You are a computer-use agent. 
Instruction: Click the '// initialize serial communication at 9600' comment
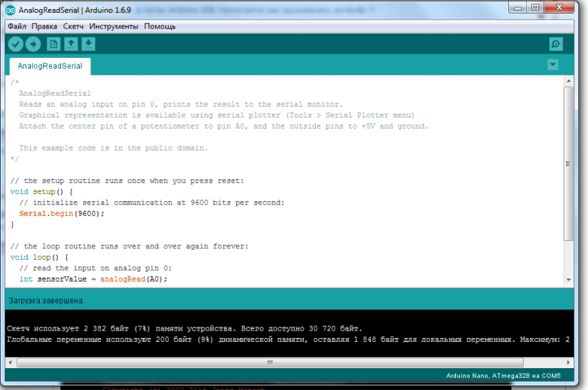click(152, 203)
